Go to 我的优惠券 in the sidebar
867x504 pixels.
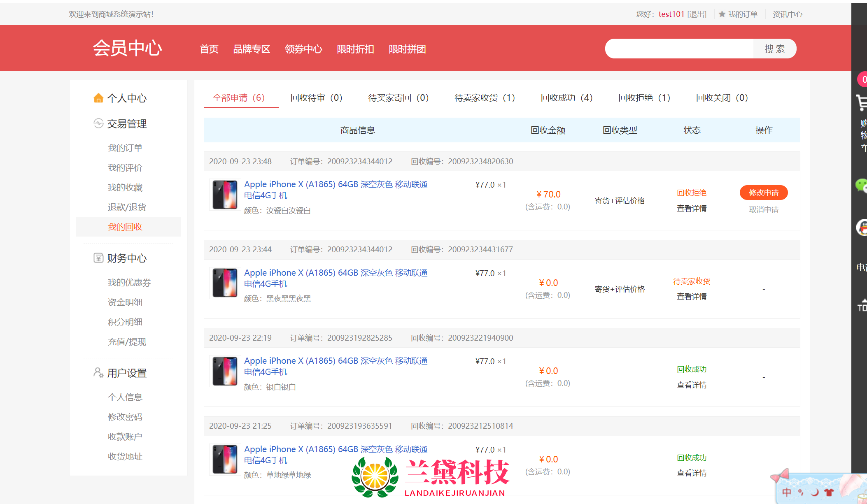tap(129, 282)
